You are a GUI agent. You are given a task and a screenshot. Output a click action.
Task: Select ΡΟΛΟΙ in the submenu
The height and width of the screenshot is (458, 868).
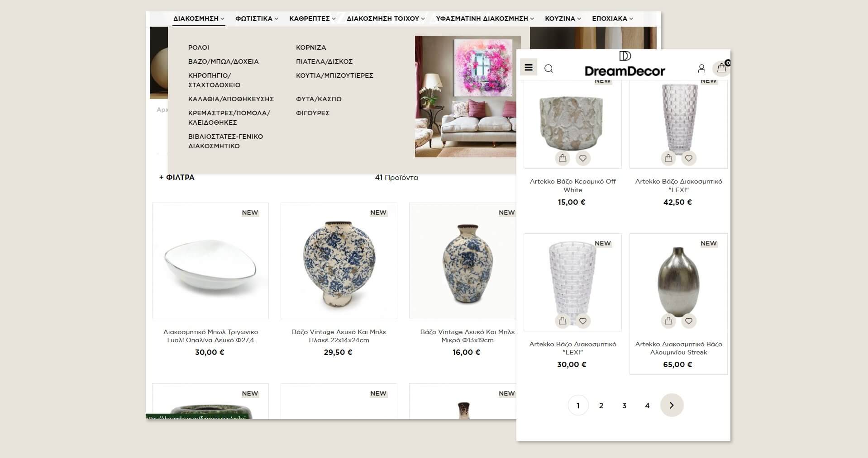coord(199,47)
